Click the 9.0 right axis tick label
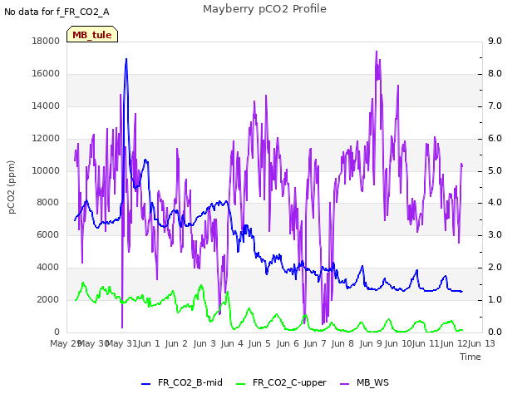The height and width of the screenshot is (399, 532). [x=495, y=41]
